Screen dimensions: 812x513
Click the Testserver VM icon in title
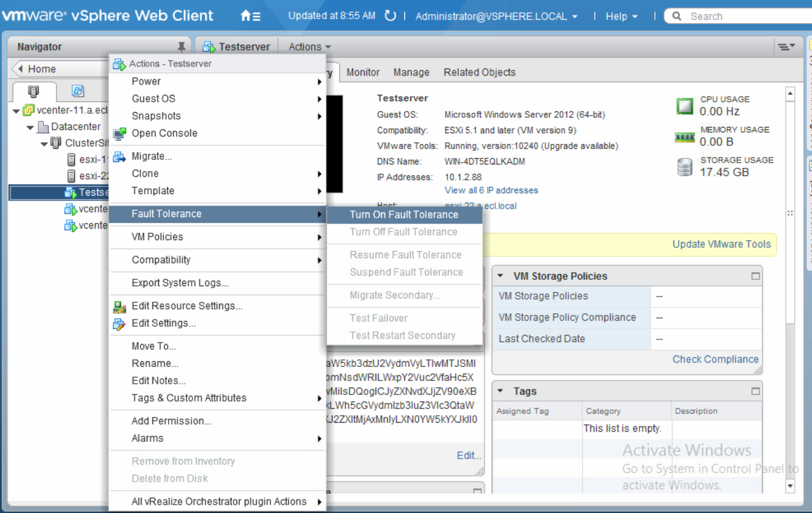coord(209,47)
